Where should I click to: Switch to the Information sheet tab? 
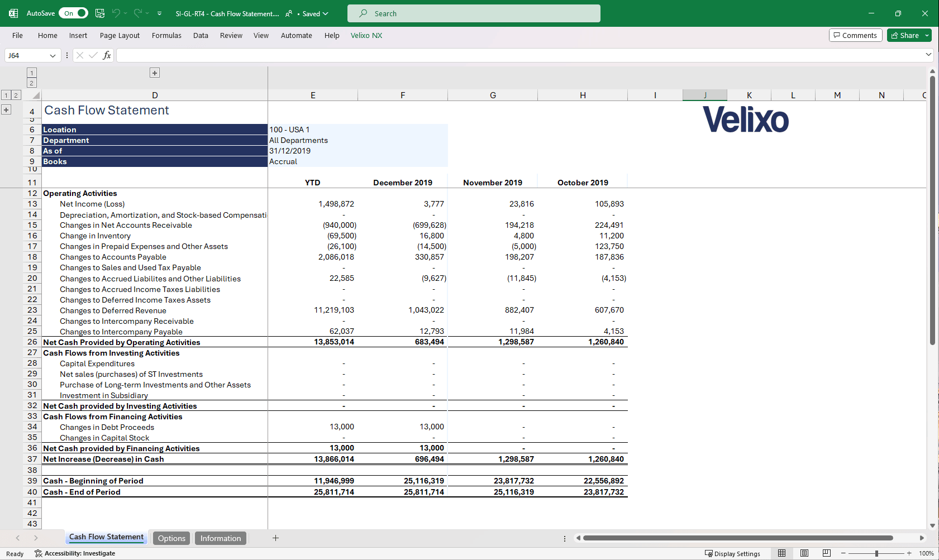point(221,538)
